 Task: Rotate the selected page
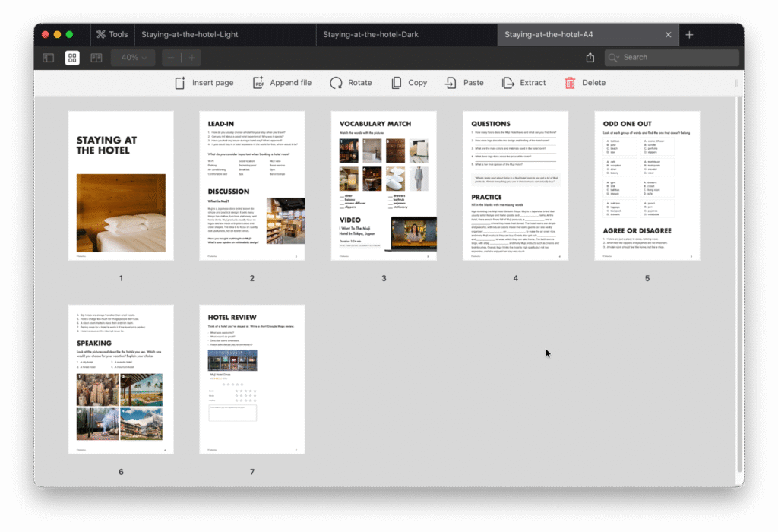[336, 83]
